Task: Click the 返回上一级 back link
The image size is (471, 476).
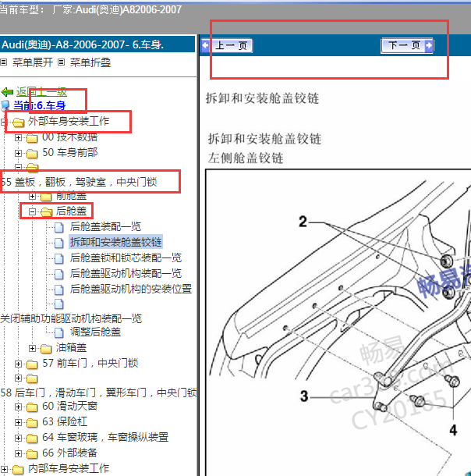Action: tap(41, 91)
